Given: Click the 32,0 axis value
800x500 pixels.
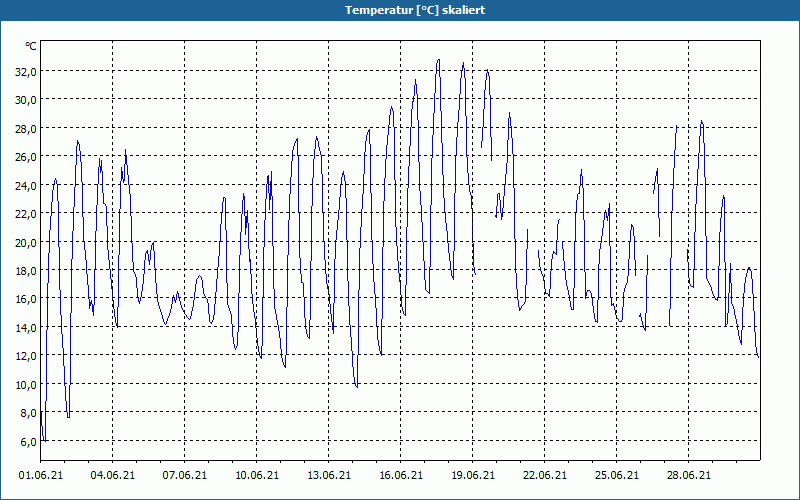Looking at the screenshot, I should coord(26,71).
